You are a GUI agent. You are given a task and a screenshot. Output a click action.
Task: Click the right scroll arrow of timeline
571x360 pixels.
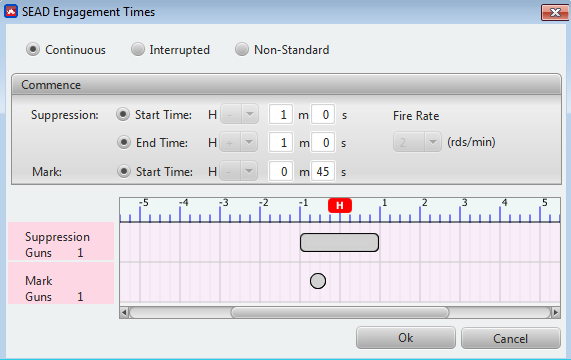tap(555, 312)
